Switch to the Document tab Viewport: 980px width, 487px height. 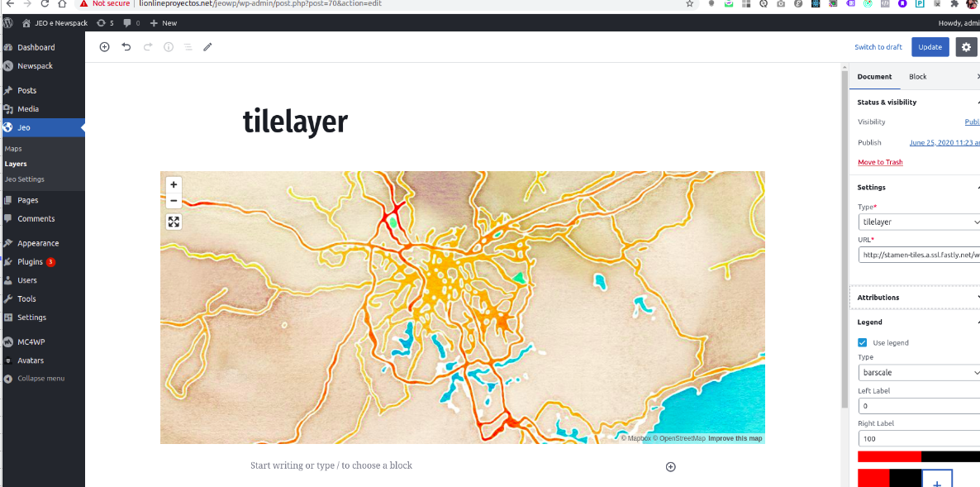[x=874, y=76]
